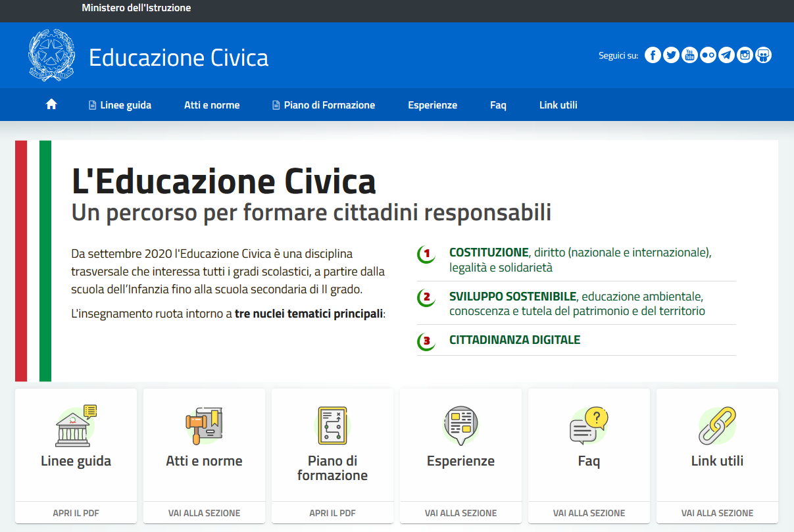Click the Link utili card title
This screenshot has width=794, height=532.
point(717,461)
